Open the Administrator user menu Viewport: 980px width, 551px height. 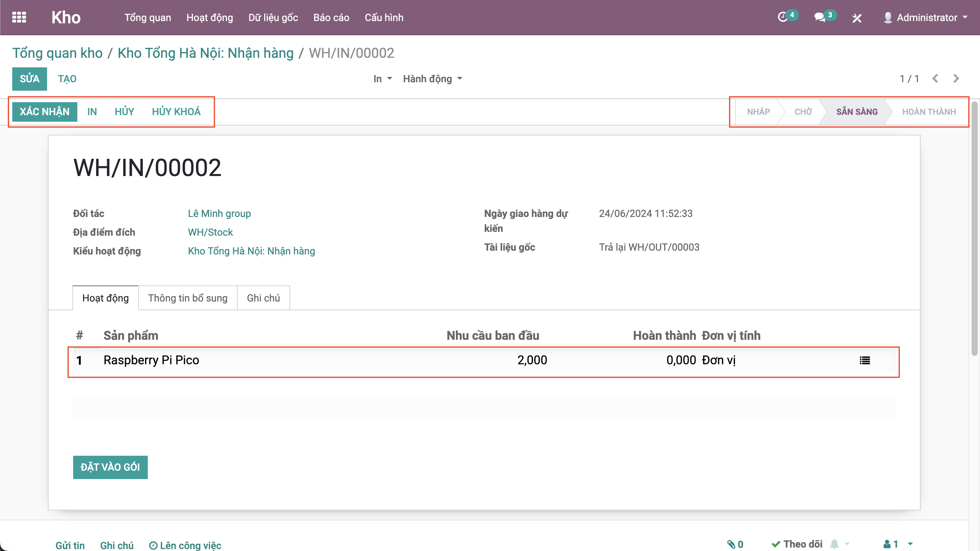[926, 18]
